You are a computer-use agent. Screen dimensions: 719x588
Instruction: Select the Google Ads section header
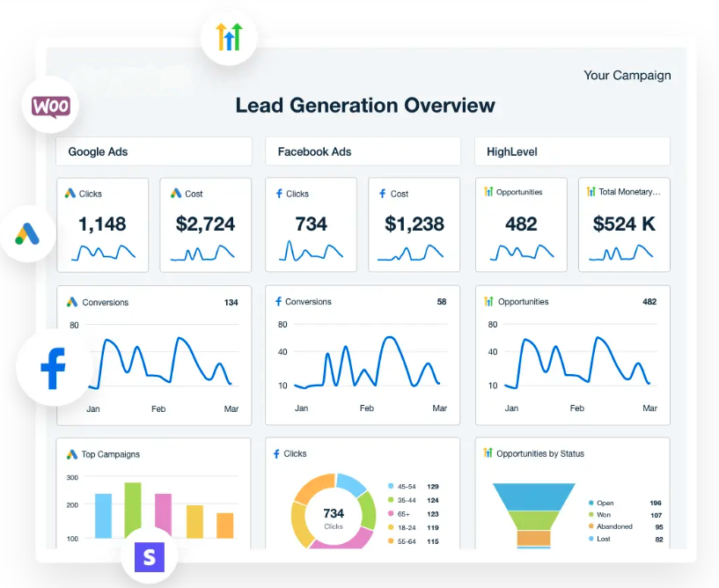[x=154, y=151]
